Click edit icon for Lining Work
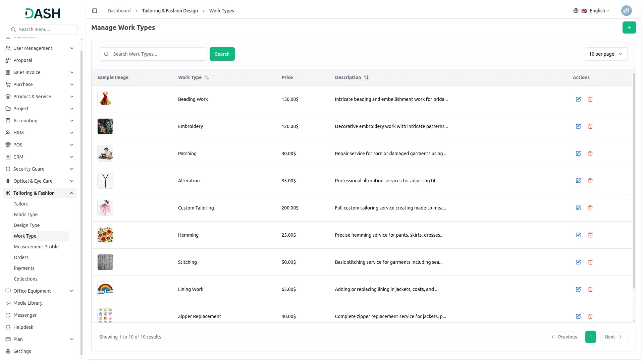 tap(578, 289)
